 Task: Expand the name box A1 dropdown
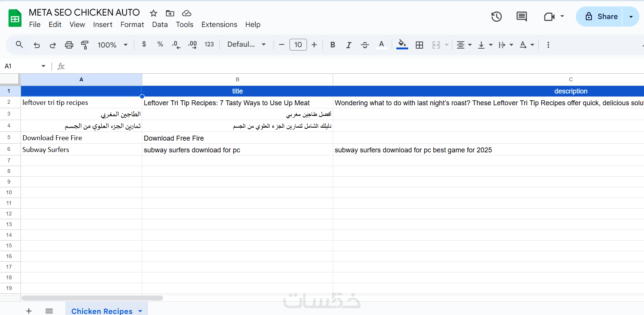tap(43, 66)
